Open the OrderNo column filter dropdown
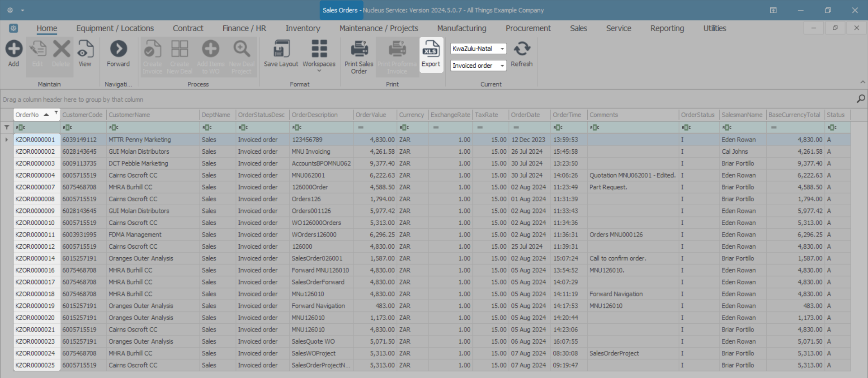Image resolution: width=868 pixels, height=378 pixels. pyautogui.click(x=56, y=112)
